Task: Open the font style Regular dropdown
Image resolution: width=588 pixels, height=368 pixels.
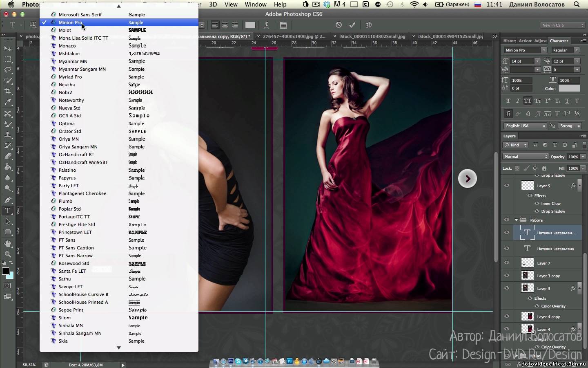Action: pyautogui.click(x=565, y=50)
